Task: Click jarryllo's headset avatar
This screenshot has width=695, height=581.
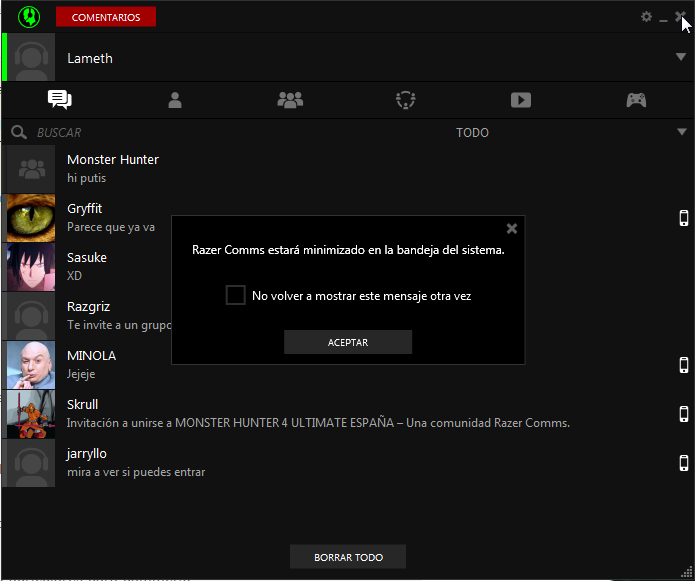Action: click(x=31, y=464)
